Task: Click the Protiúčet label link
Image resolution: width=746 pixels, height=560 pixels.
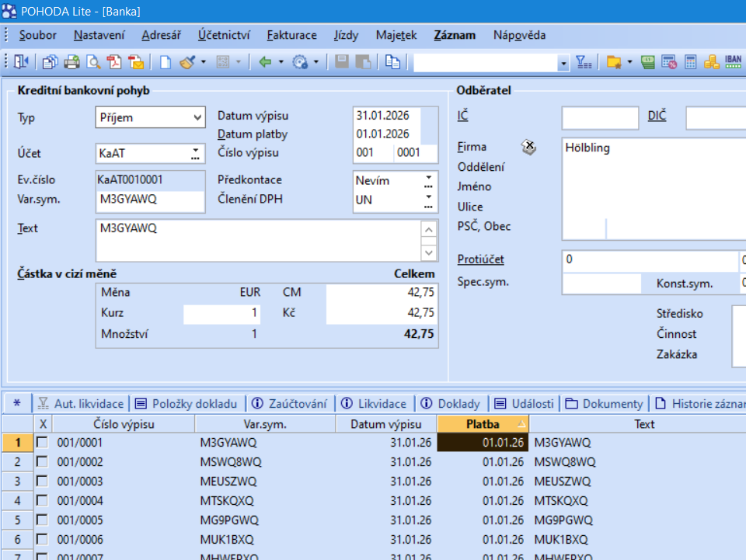Action: tap(481, 259)
